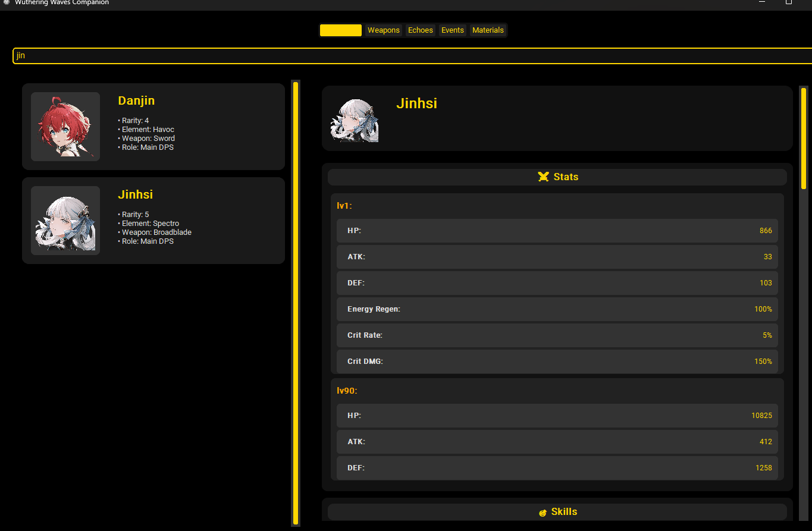Click the crossed swords Stats icon

(x=543, y=177)
